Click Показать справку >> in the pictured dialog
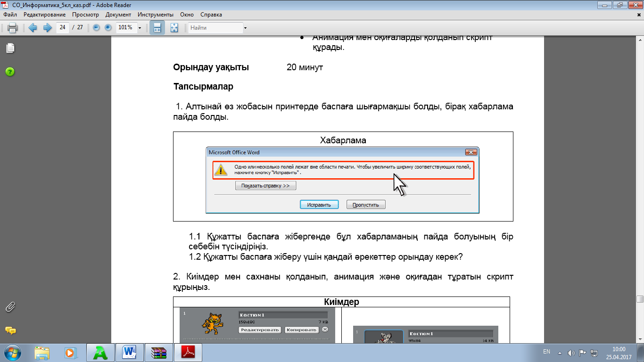 (x=265, y=186)
